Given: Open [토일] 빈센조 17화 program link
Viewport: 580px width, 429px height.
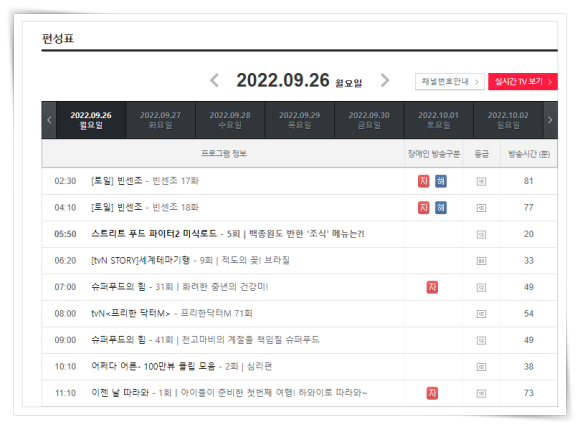Looking at the screenshot, I should pos(145,181).
